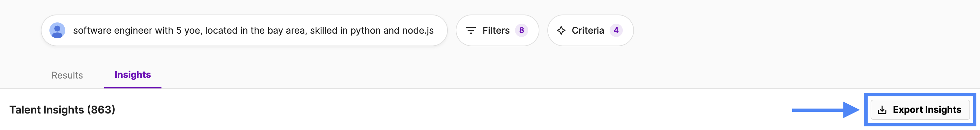
Task: Click into the search query field
Action: click(244, 30)
